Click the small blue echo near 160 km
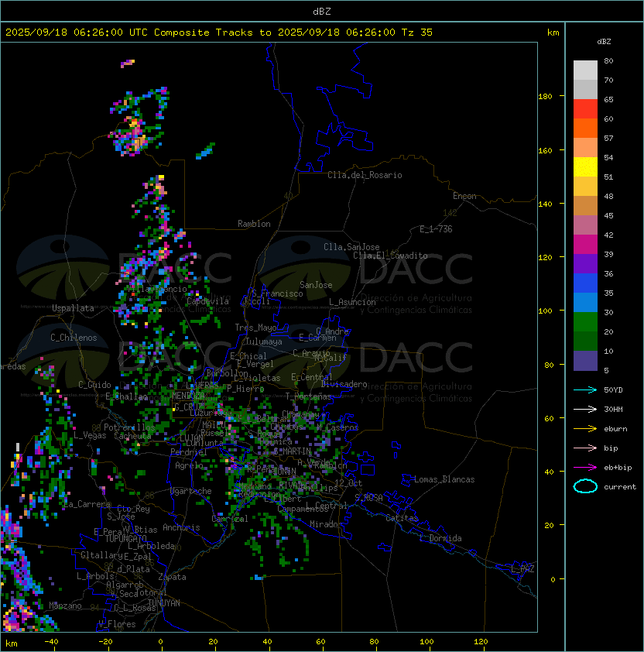Image resolution: width=644 pixels, height=652 pixels. coord(205,151)
